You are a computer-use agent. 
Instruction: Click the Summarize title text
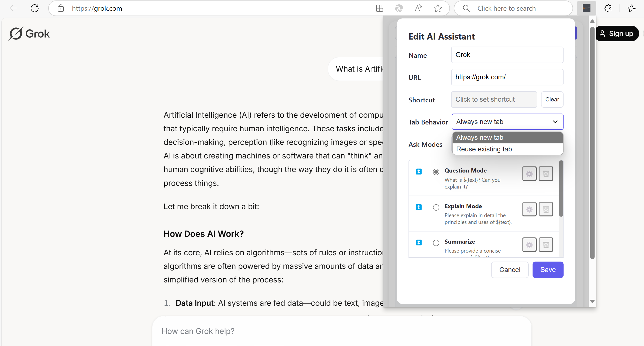[460, 242]
